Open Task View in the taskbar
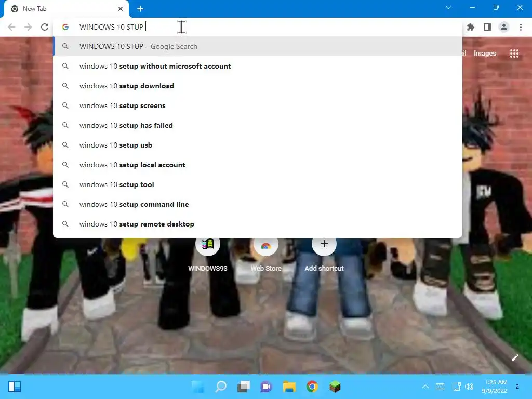 tap(244, 387)
